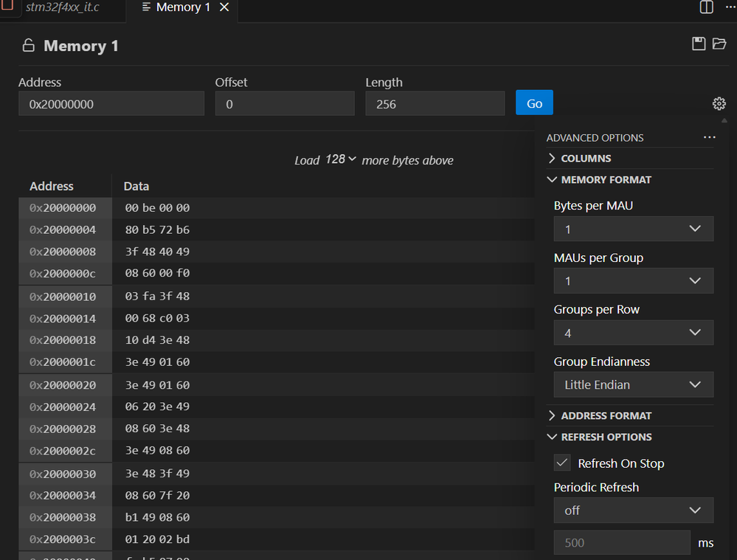Click the Address input field
The height and width of the screenshot is (560, 737).
[x=111, y=103]
